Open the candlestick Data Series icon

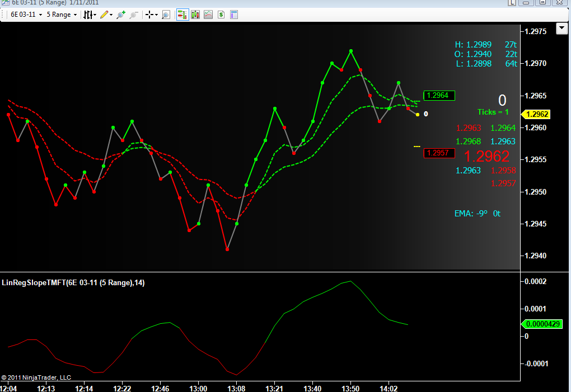pyautogui.click(x=195, y=15)
